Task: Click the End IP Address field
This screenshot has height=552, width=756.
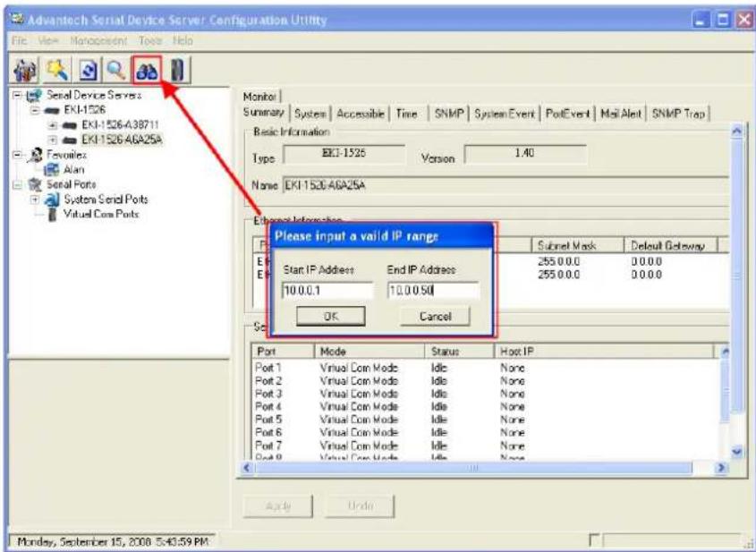Action: (432, 291)
